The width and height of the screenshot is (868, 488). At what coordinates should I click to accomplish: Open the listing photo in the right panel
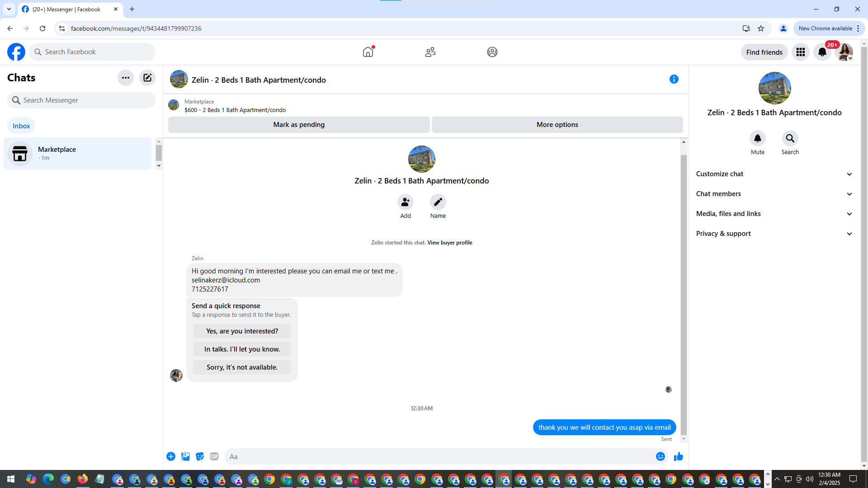(774, 88)
